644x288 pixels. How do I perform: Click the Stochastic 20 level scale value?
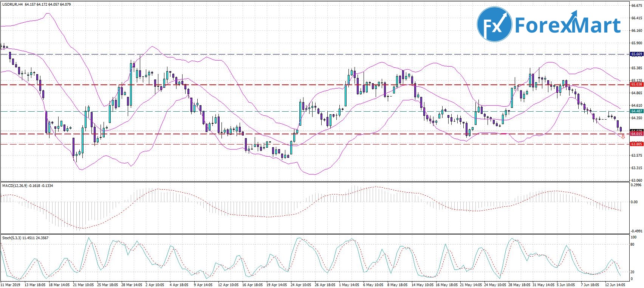[632, 272]
